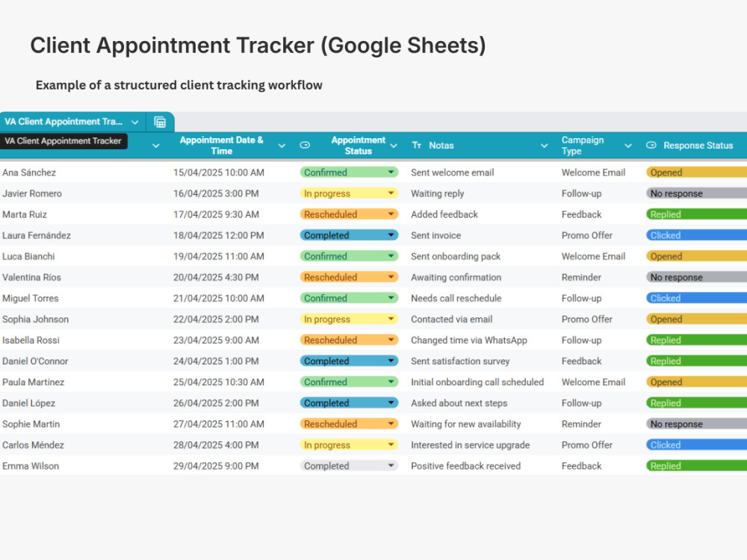Open Emma Wilson's grey Completed status dropdown
This screenshot has width=747, height=560.
pos(349,466)
